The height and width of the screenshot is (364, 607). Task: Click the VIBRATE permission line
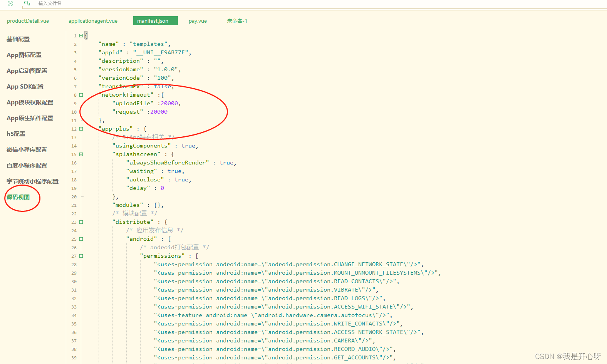point(266,290)
